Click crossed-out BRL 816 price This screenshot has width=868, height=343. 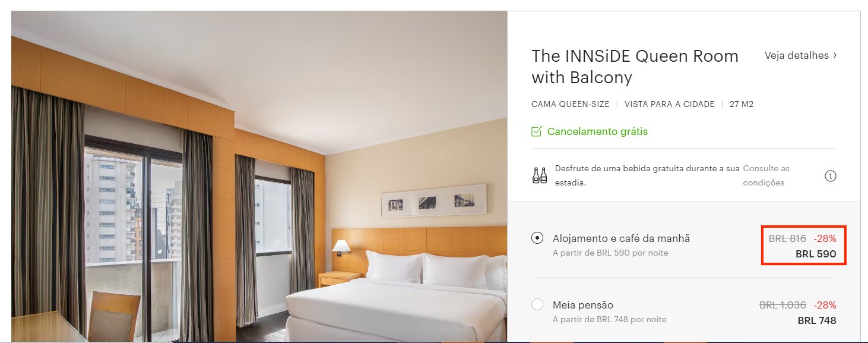(x=787, y=238)
